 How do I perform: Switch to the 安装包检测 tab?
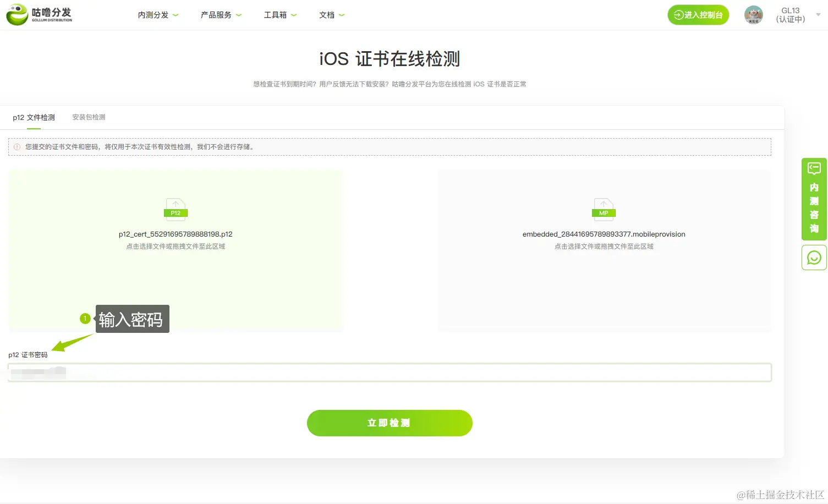click(x=88, y=117)
